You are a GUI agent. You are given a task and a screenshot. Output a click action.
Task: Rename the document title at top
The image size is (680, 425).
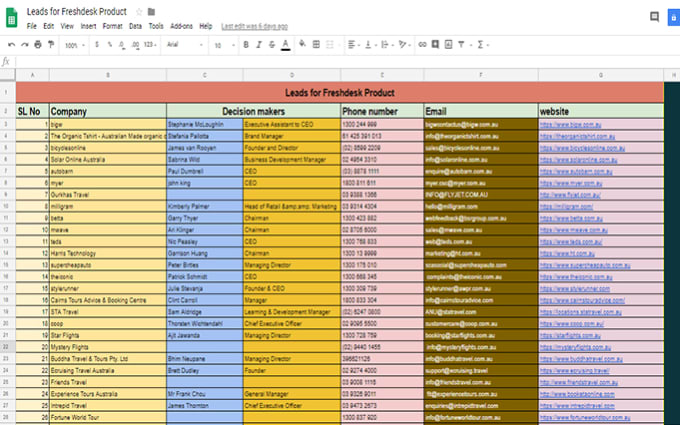click(x=77, y=12)
